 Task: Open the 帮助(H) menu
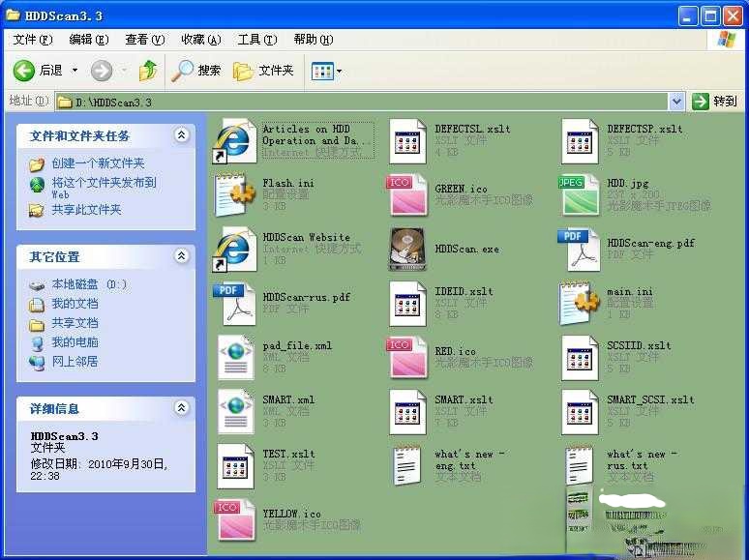point(314,40)
